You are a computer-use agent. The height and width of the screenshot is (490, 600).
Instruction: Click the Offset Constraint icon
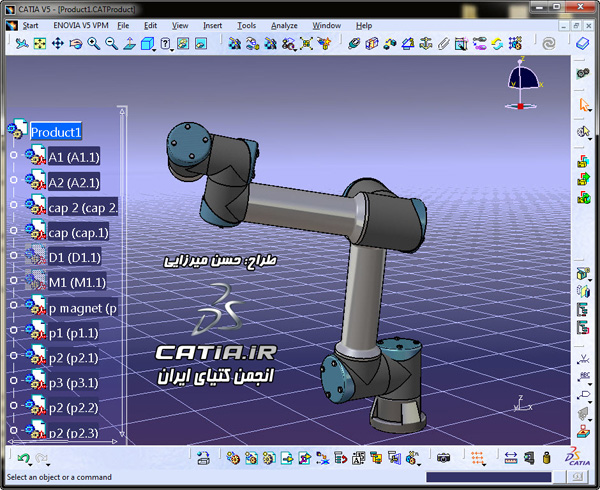click(390, 44)
